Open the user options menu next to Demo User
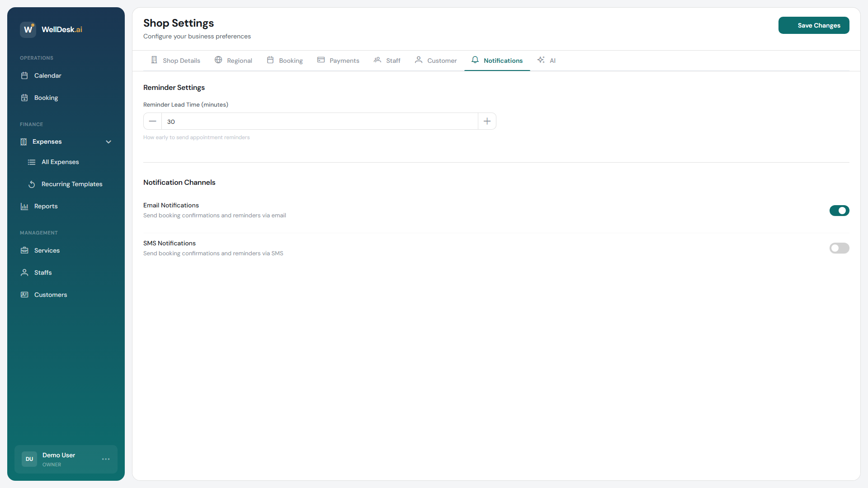The height and width of the screenshot is (488, 868). click(106, 459)
